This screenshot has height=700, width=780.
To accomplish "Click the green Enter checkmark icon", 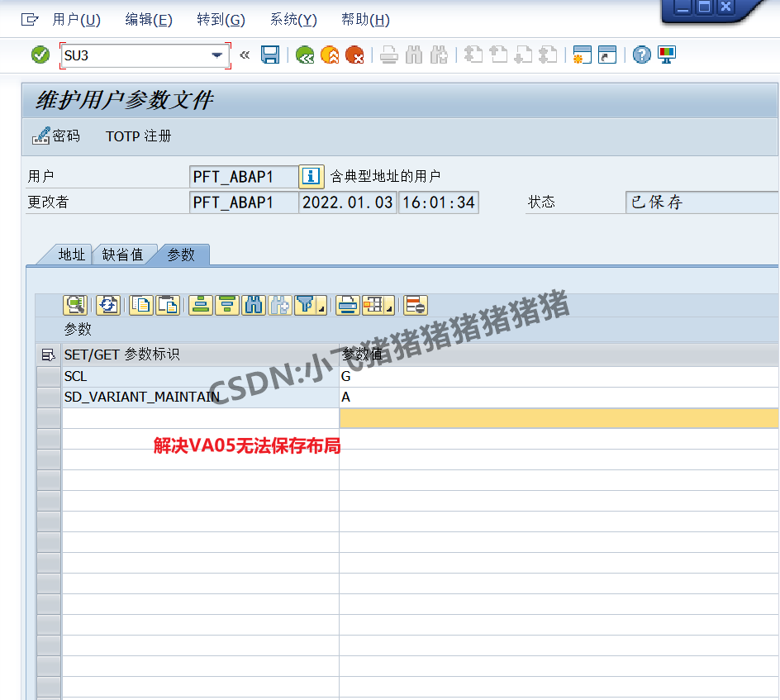I will point(39,55).
